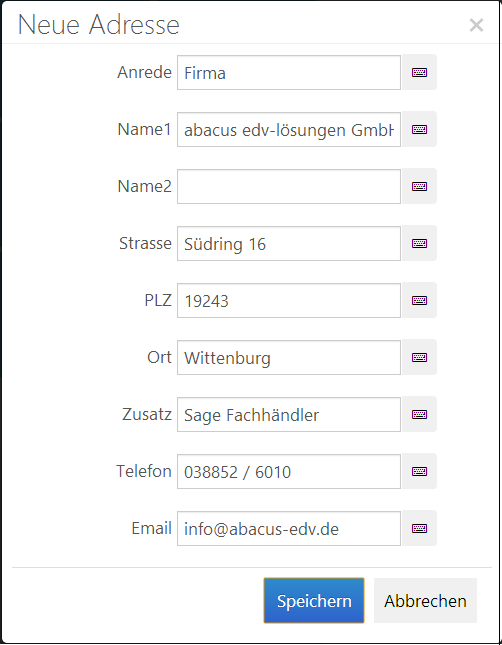Open on-screen keyboard for Telefon field

point(419,471)
